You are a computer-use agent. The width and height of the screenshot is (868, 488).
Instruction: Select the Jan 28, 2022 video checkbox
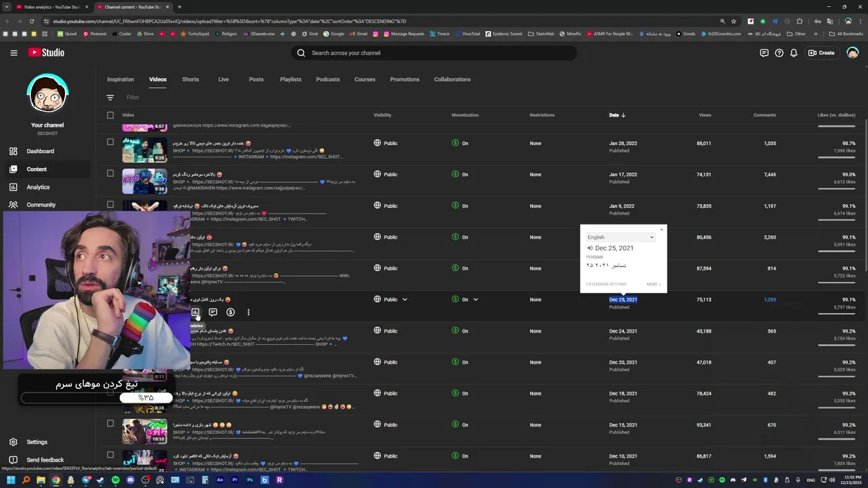111,142
